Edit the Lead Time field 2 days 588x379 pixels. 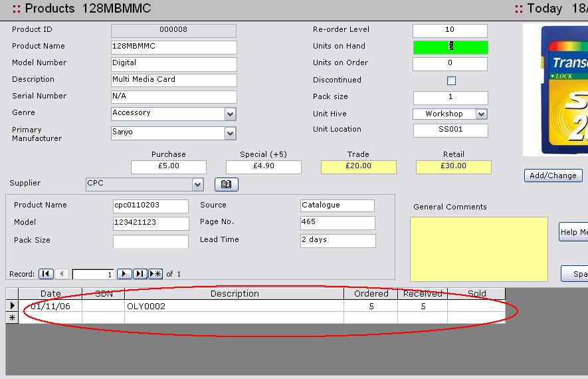coord(338,241)
